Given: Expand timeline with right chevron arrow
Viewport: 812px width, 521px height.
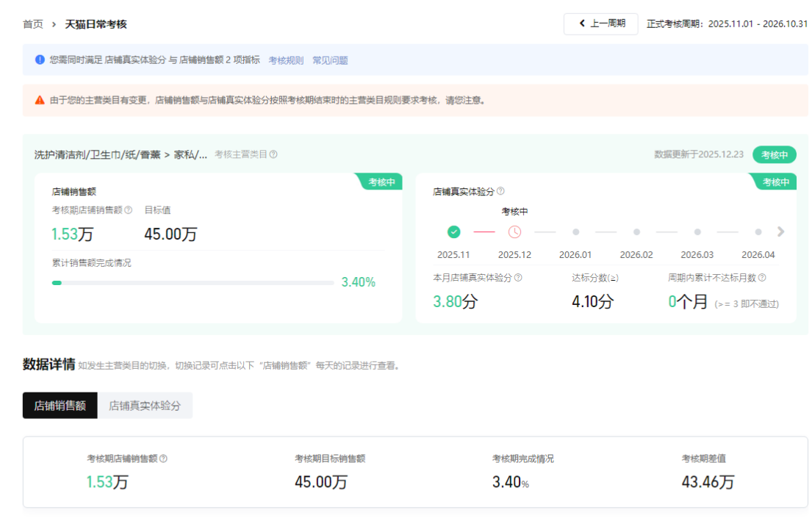Looking at the screenshot, I should (780, 231).
